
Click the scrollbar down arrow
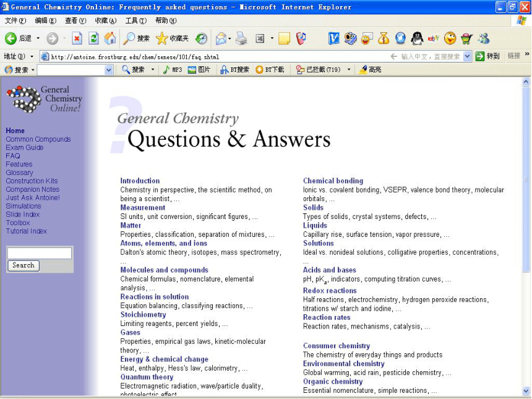coord(526,391)
